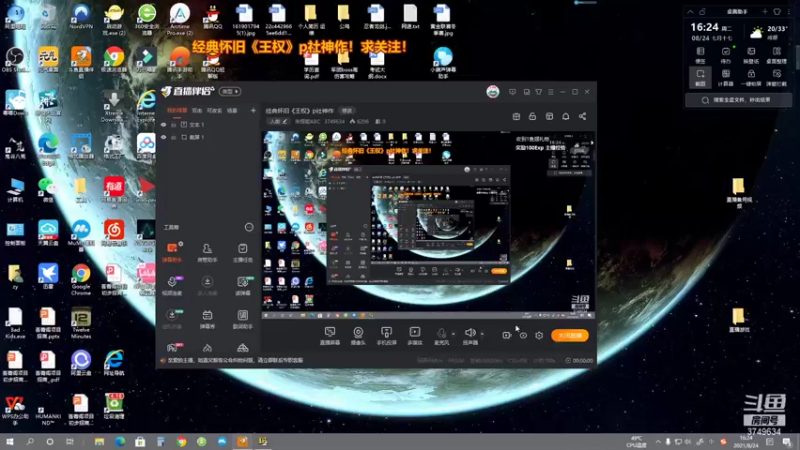Open the 读弹幕 tool
This screenshot has width=800, height=450.
pos(242,285)
